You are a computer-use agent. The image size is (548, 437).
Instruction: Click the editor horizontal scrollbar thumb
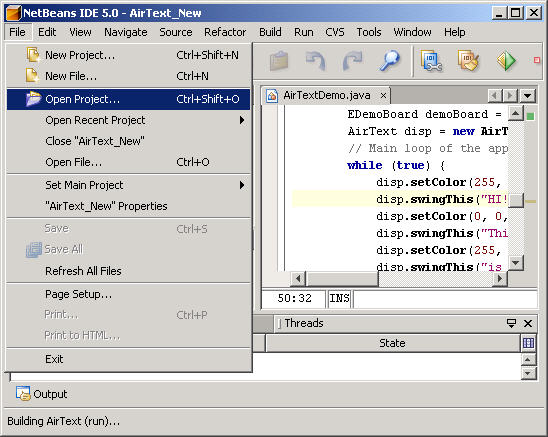[x=341, y=279]
